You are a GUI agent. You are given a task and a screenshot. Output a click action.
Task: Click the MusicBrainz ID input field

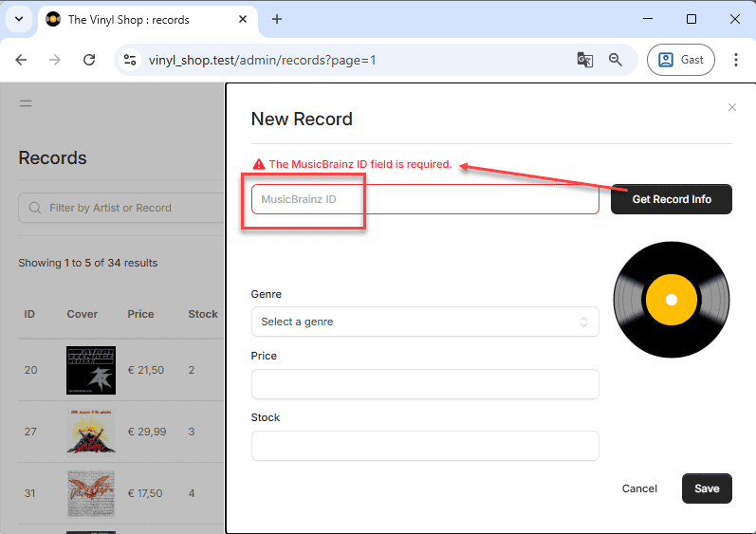pos(425,199)
